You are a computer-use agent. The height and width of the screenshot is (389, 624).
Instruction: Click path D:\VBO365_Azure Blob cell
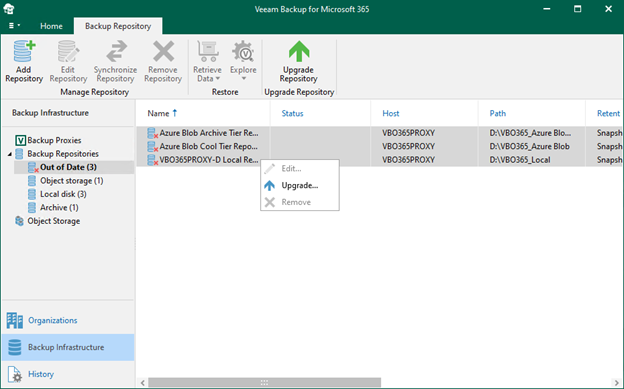coord(529,147)
